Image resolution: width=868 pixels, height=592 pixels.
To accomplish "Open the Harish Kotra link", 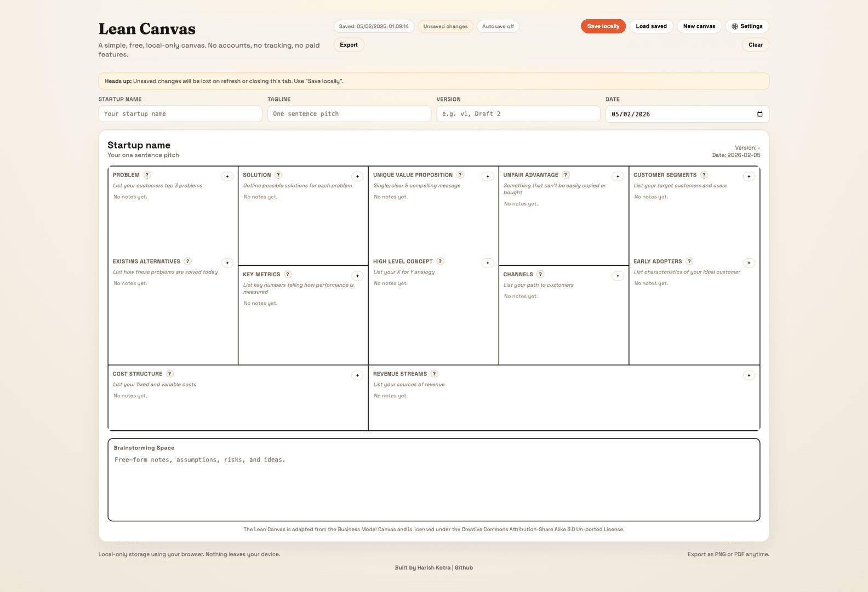I will point(434,568).
